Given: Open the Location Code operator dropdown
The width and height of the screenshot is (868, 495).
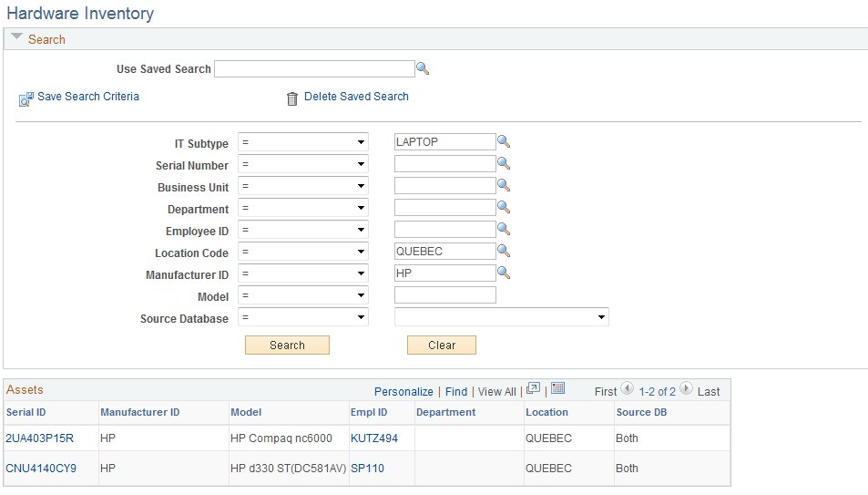Looking at the screenshot, I should tap(303, 252).
